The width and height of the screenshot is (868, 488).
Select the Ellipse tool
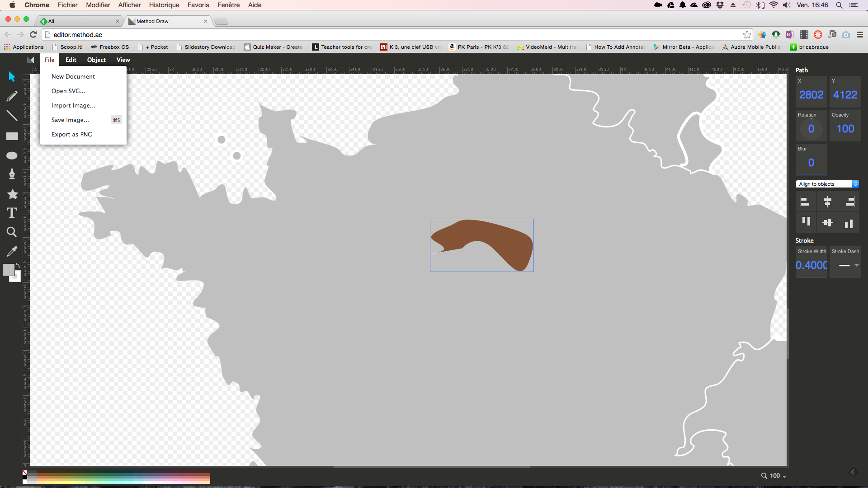(12, 155)
